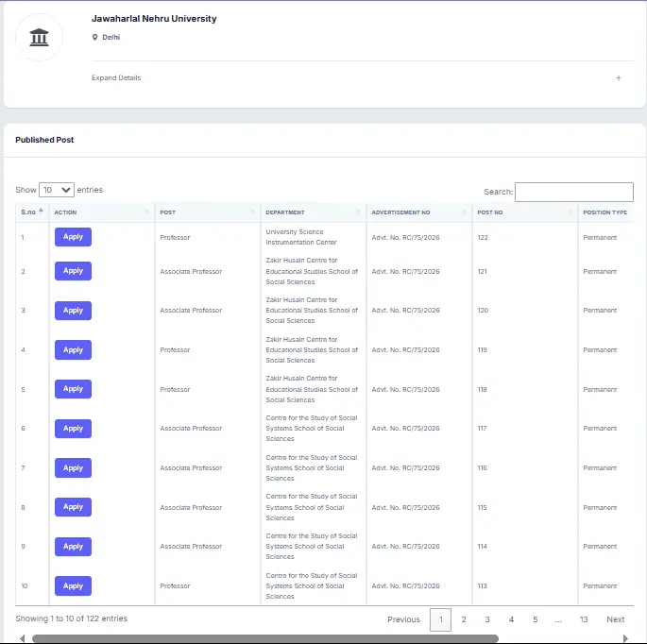Image resolution: width=647 pixels, height=644 pixels.
Task: Focus the table Search input field
Action: (574, 192)
